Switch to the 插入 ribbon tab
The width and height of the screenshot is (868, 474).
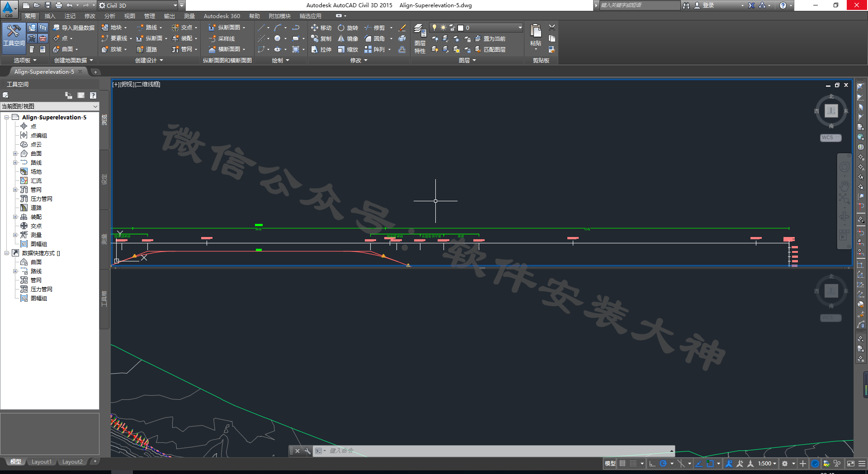point(50,16)
